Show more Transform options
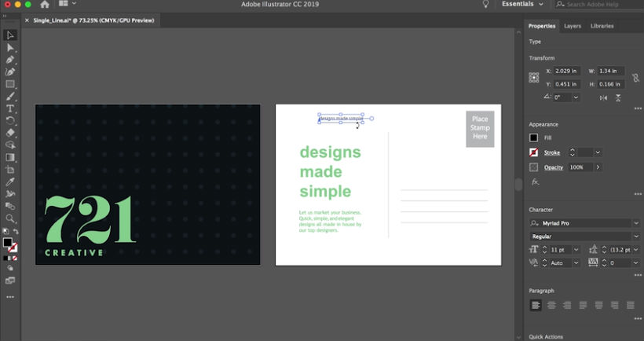 638,109
